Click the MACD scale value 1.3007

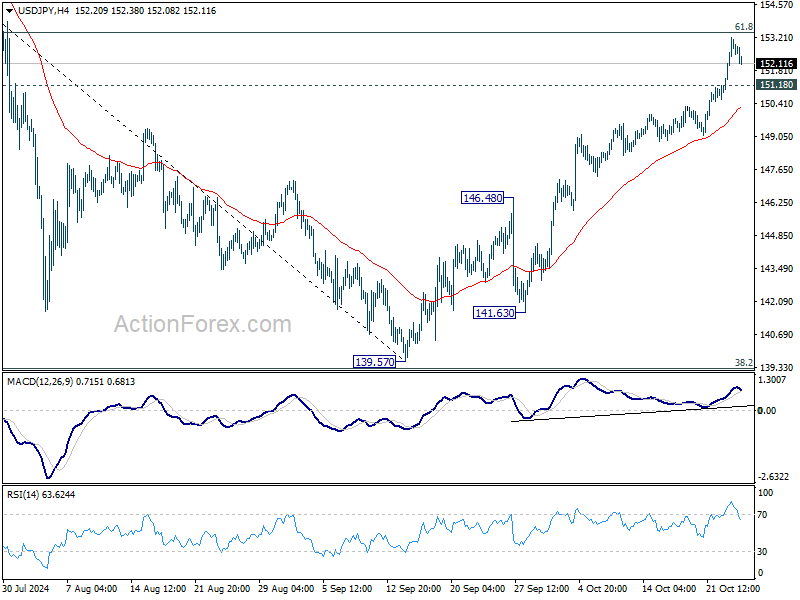click(772, 380)
